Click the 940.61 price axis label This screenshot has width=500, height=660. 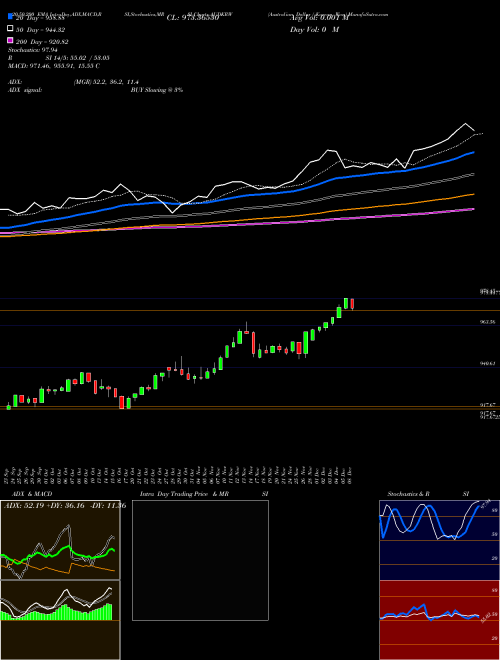click(x=487, y=363)
